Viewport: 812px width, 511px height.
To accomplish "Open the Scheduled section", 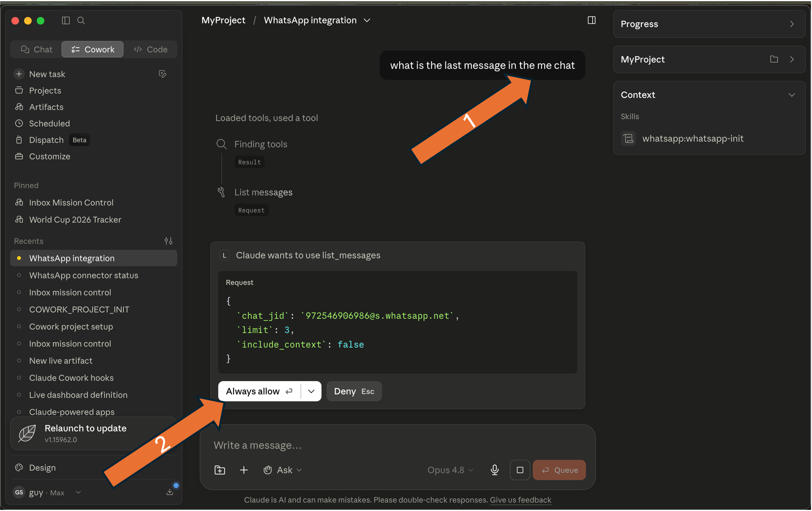I will coord(49,123).
